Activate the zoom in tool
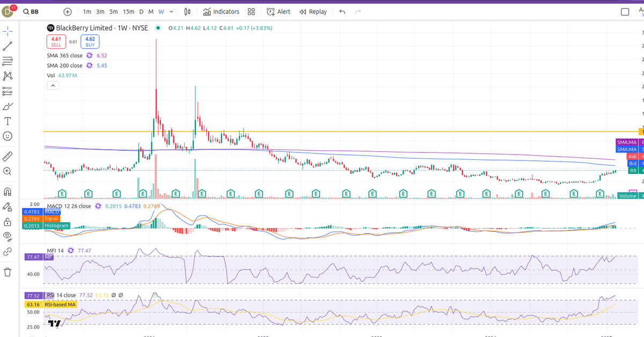The image size is (644, 337). click(x=8, y=171)
